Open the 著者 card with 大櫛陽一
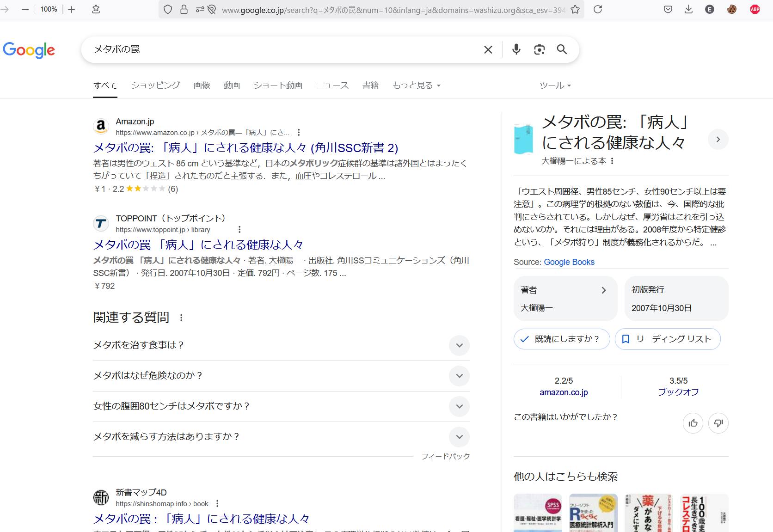The height and width of the screenshot is (532, 773). (x=565, y=299)
